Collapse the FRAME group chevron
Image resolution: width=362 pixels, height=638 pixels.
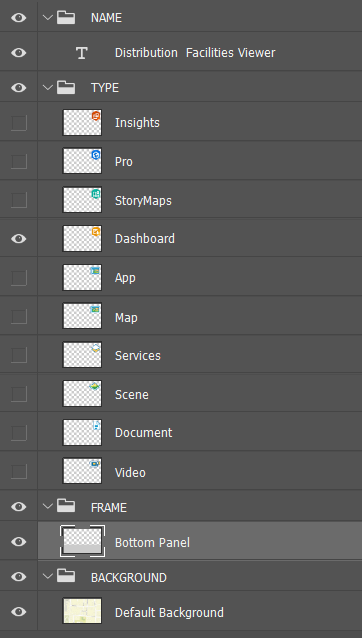[48, 507]
